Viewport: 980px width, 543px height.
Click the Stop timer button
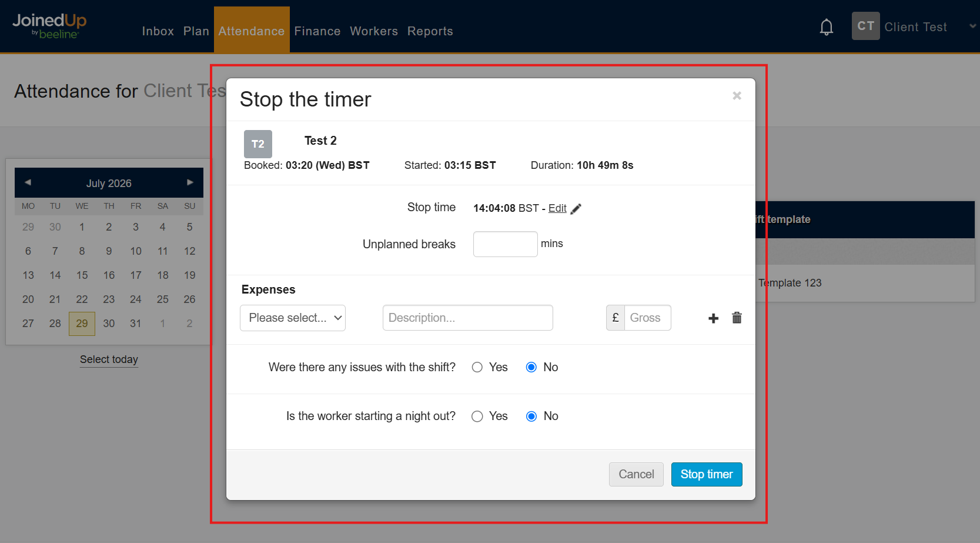pos(707,474)
